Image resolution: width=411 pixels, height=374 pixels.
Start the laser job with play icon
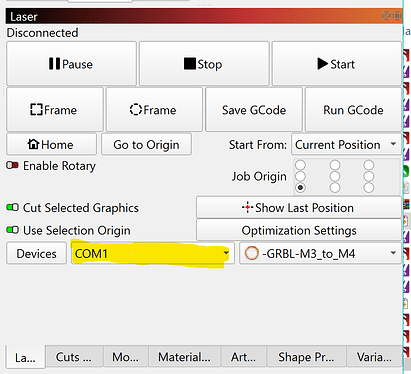(x=337, y=63)
